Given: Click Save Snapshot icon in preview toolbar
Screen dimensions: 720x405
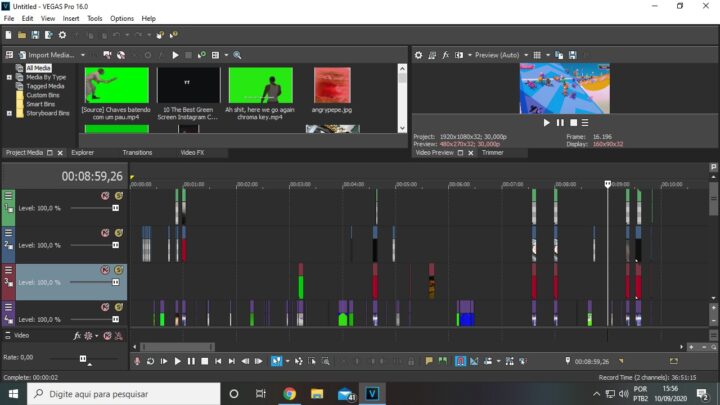Looking at the screenshot, I should pos(573,55).
